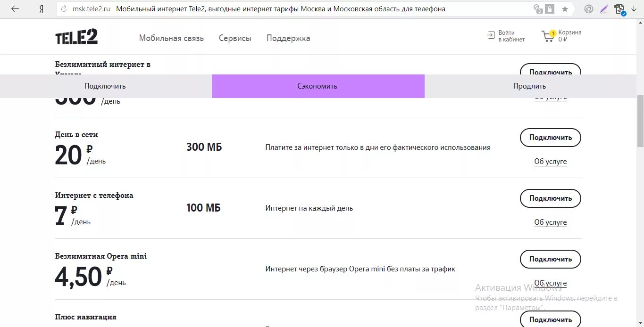Click the Безлимитный интернет в heading
The width and height of the screenshot is (644, 327).
pyautogui.click(x=103, y=65)
